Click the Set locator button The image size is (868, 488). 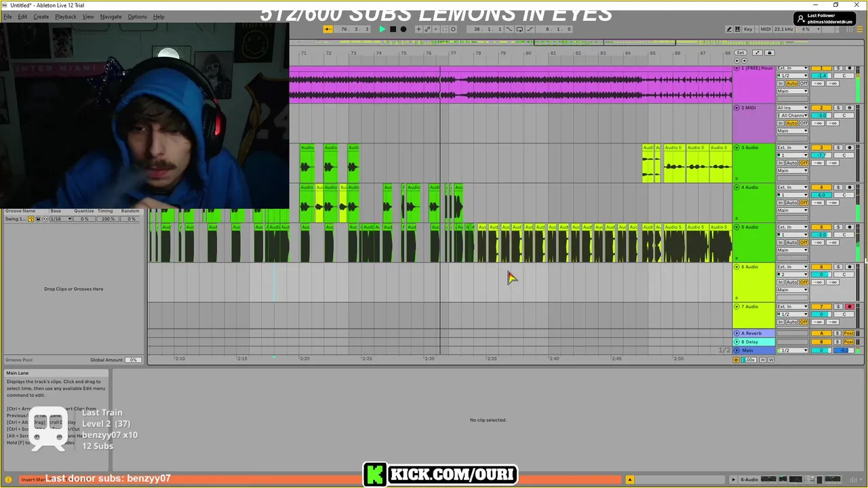coord(740,53)
